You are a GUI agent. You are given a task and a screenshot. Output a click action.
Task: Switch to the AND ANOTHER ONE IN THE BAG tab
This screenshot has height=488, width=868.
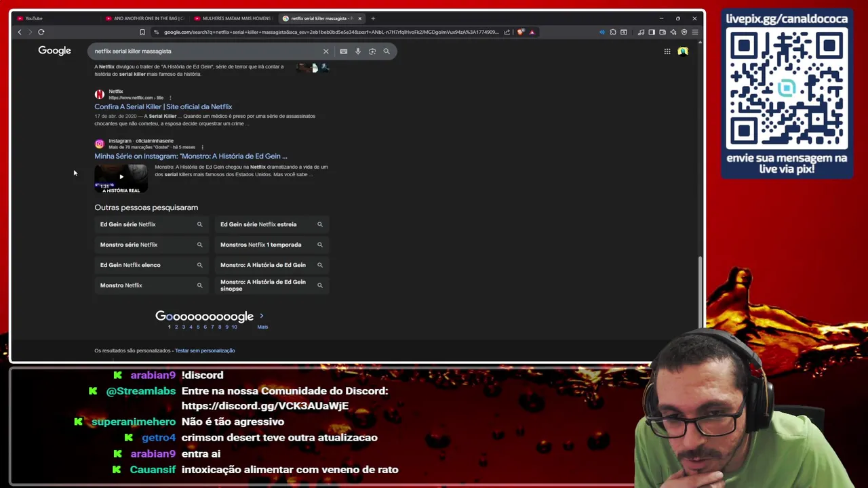(144, 18)
